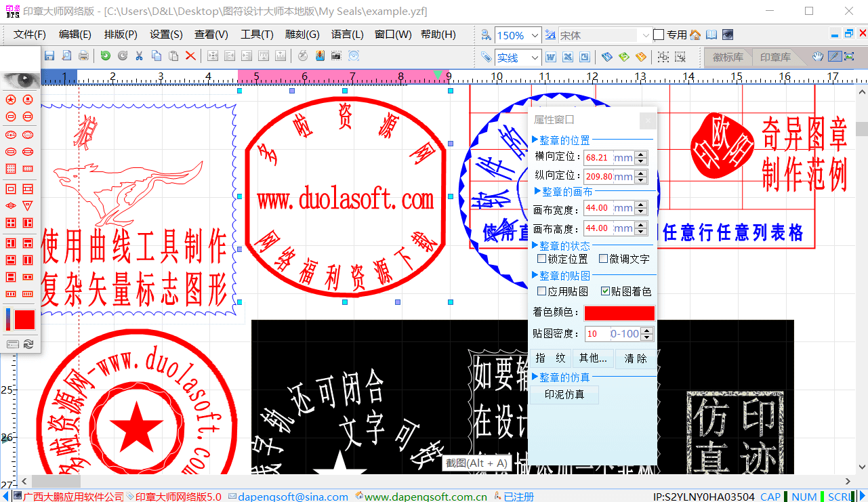This screenshot has width=868, height=502.
Task: Click the 清除 button
Action: point(636,358)
